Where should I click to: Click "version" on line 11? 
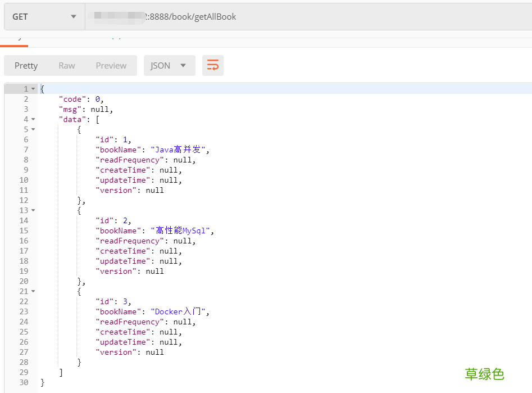click(116, 190)
